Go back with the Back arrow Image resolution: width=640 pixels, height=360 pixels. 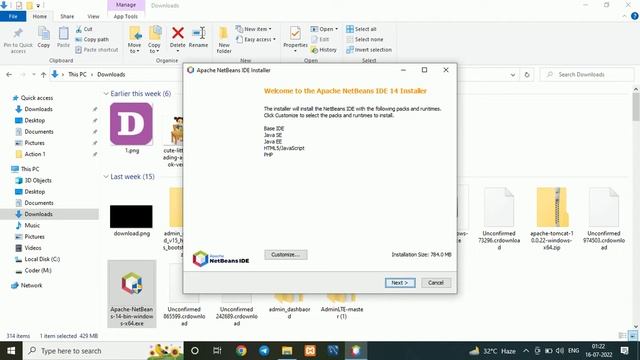pos(9,74)
